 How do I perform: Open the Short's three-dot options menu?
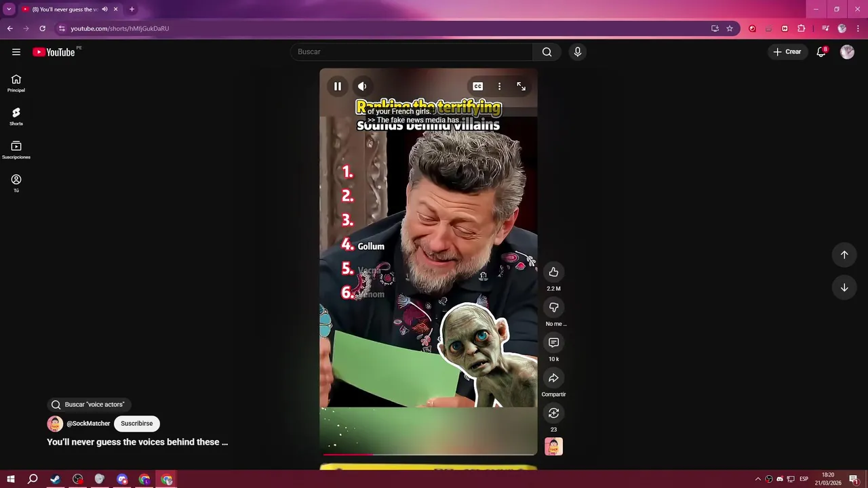[x=499, y=86]
